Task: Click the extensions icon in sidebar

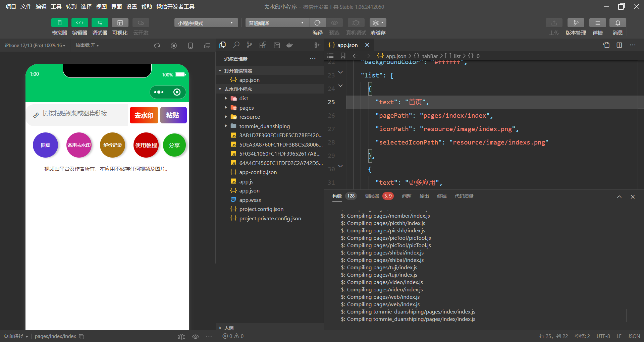Action: click(x=263, y=45)
